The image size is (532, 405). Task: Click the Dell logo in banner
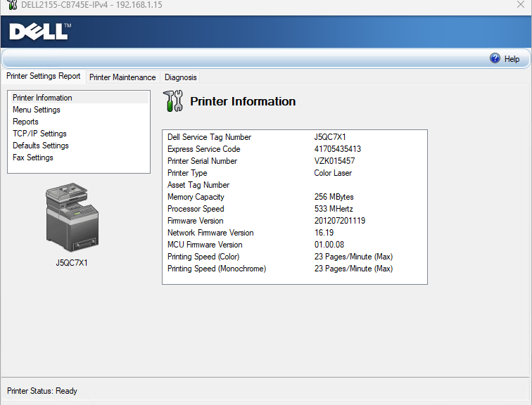click(x=40, y=32)
